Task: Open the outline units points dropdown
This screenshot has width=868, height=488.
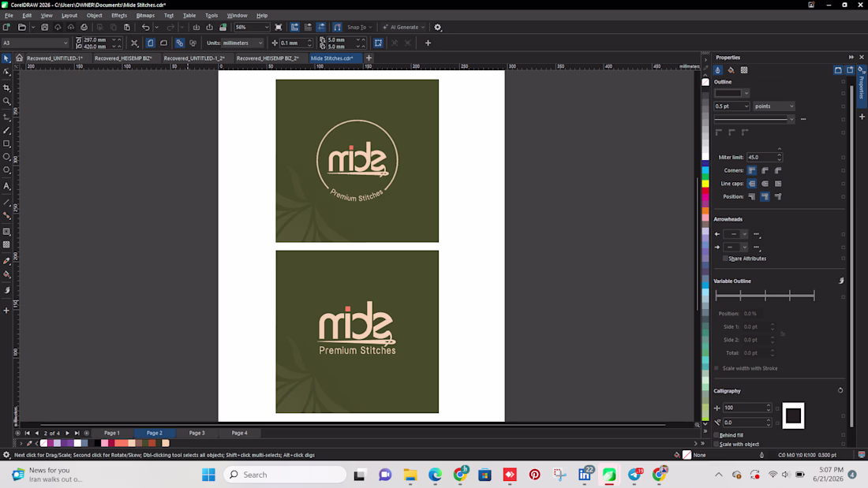Action: click(x=791, y=106)
